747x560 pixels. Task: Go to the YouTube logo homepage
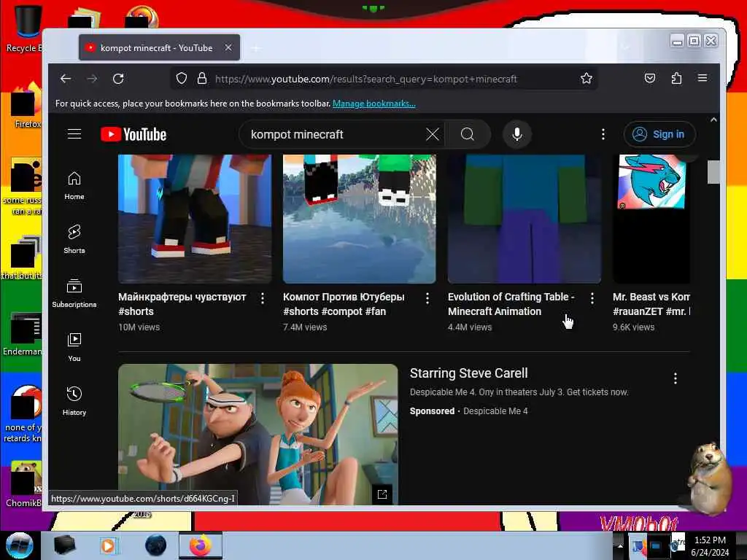133,134
